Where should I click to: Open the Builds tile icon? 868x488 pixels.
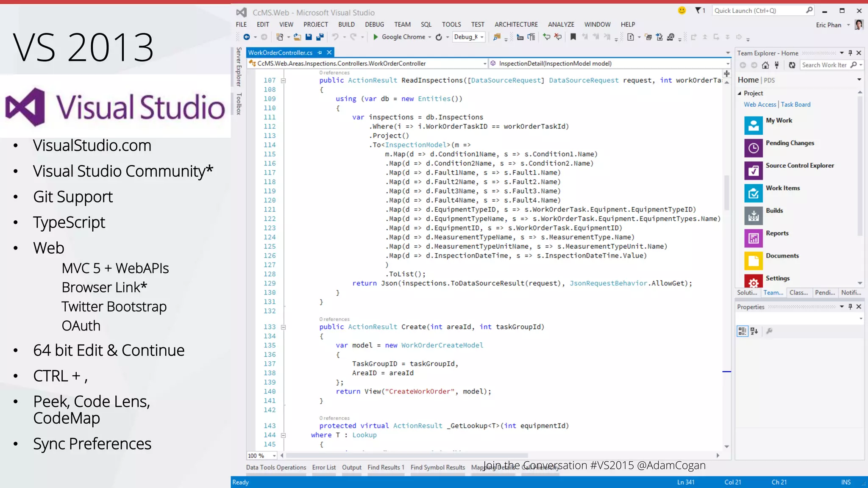click(x=754, y=215)
